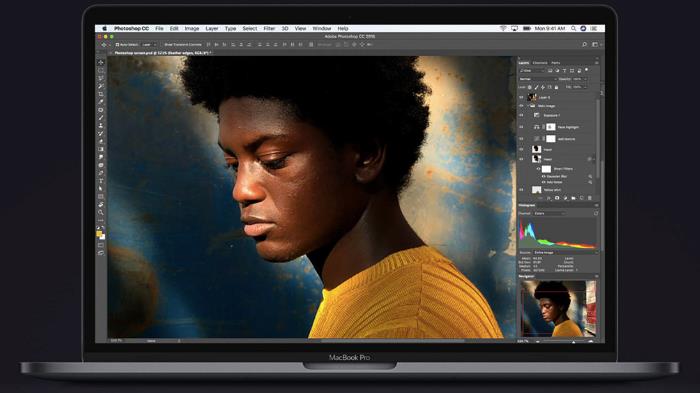700x393 pixels.
Task: Open macOS Spotlight search
Action: click(x=573, y=28)
